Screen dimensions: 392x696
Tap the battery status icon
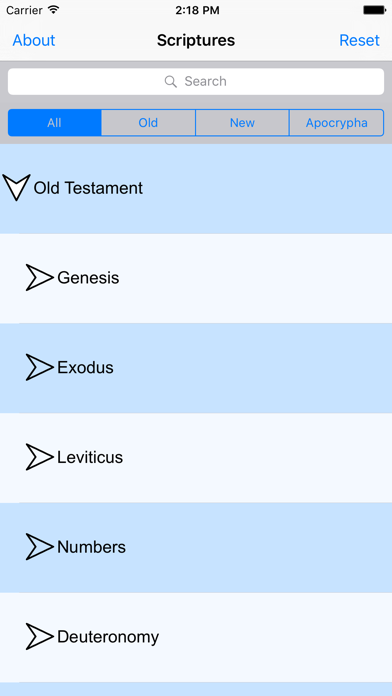[374, 10]
